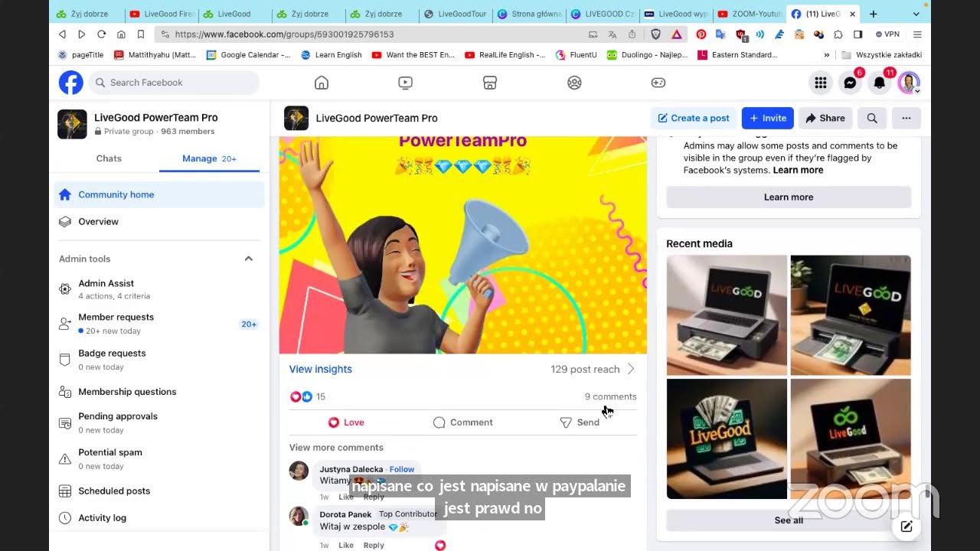Open notifications bell with 11 alerts
This screenshot has height=551, width=980.
click(880, 83)
